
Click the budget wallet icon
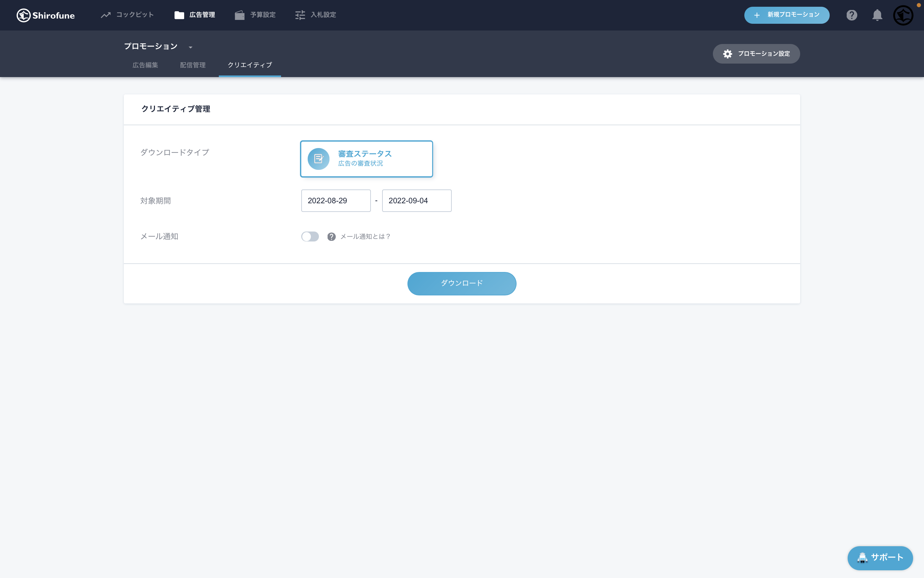tap(239, 15)
